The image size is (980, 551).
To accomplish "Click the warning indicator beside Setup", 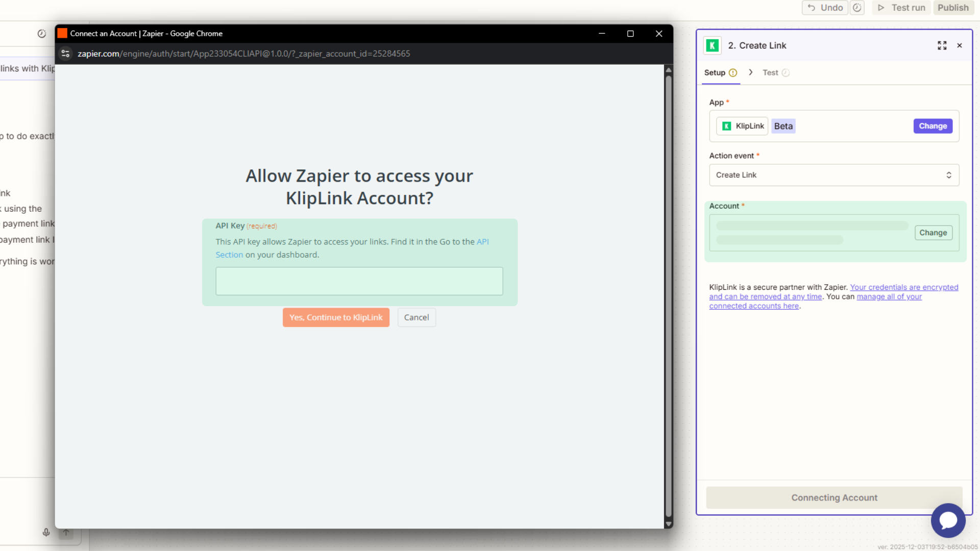I will click(733, 72).
